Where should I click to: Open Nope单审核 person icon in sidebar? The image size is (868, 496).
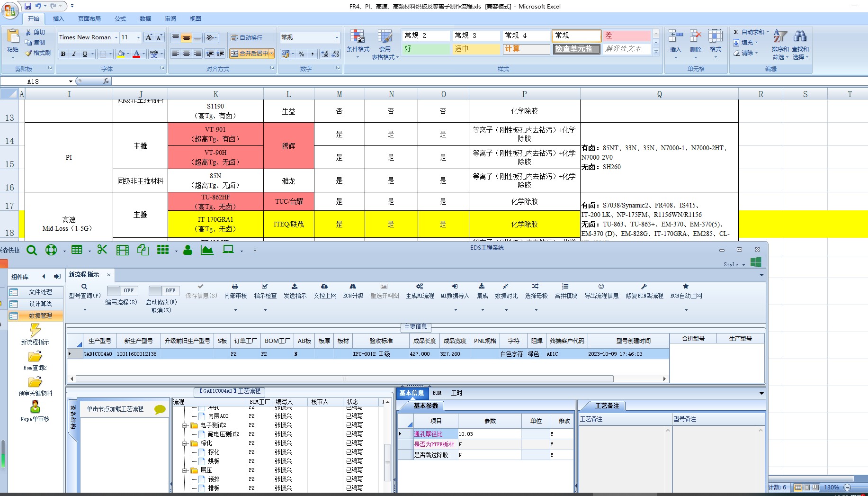tap(35, 407)
